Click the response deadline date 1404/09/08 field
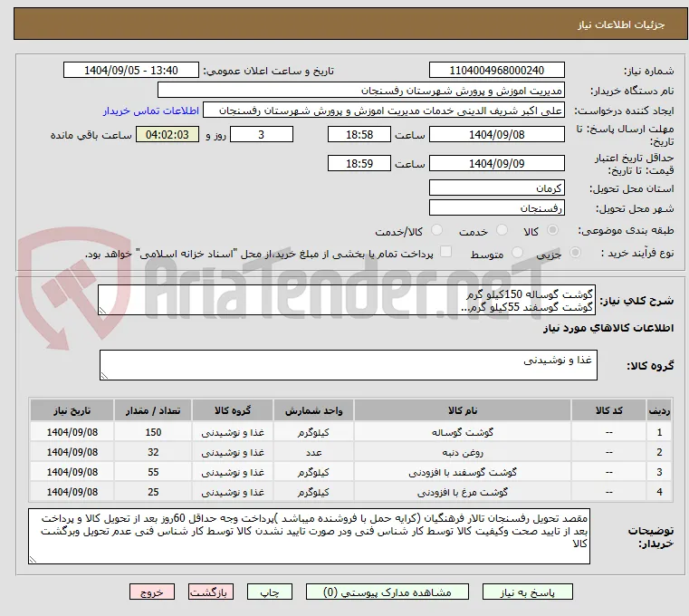Image resolution: width=689 pixels, height=616 pixels. (x=496, y=135)
